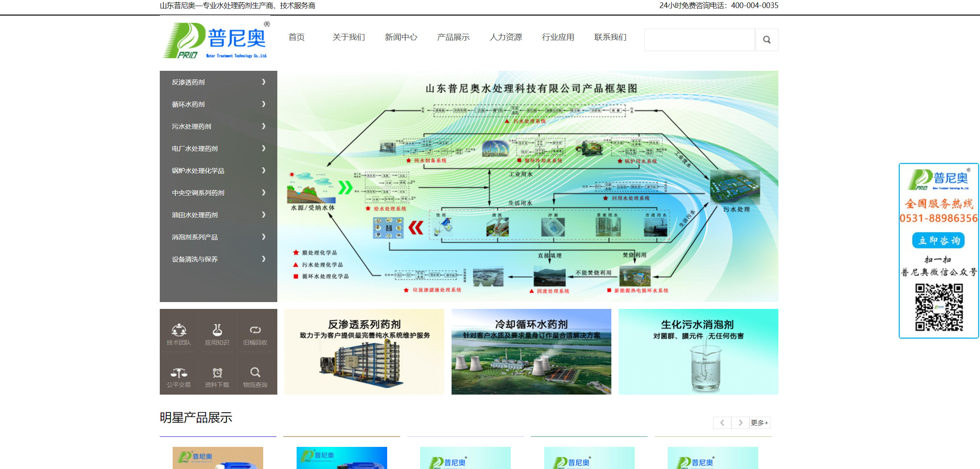This screenshot has width=980, height=469.
Task: Open the 人力资源 nav item
Action: [506, 37]
